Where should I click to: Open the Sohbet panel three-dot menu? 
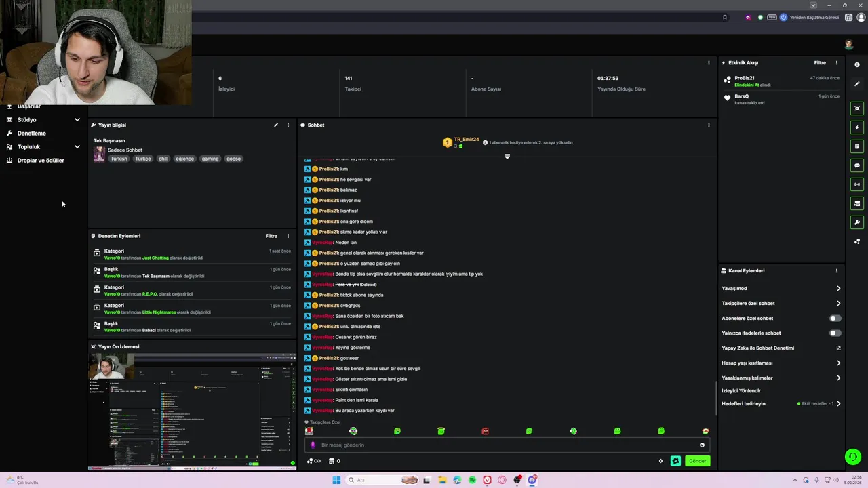(709, 125)
